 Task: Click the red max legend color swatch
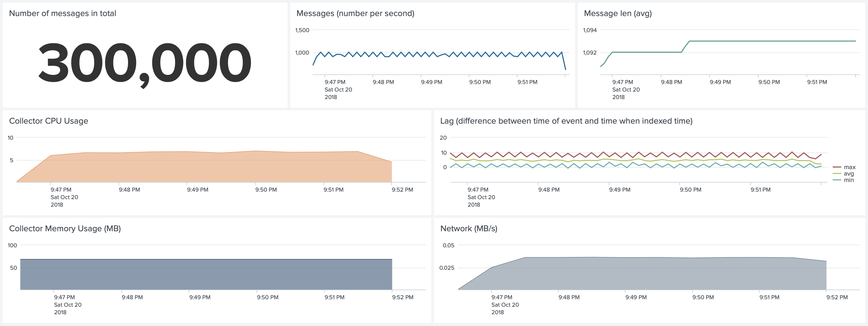(x=837, y=167)
